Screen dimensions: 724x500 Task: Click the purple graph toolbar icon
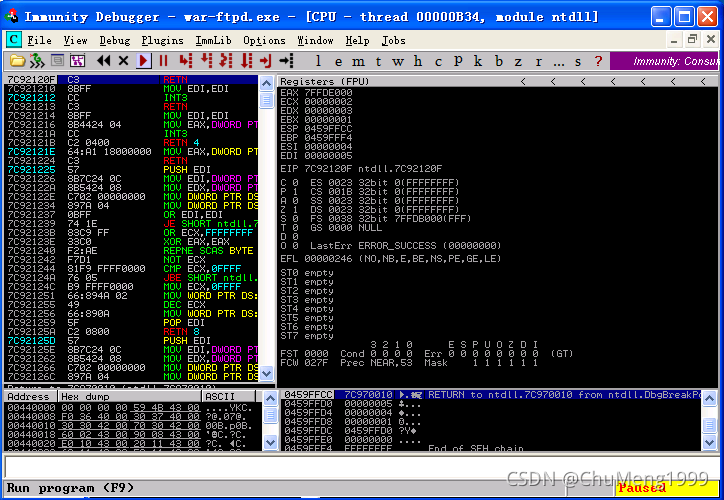pyautogui.click(x=78, y=60)
